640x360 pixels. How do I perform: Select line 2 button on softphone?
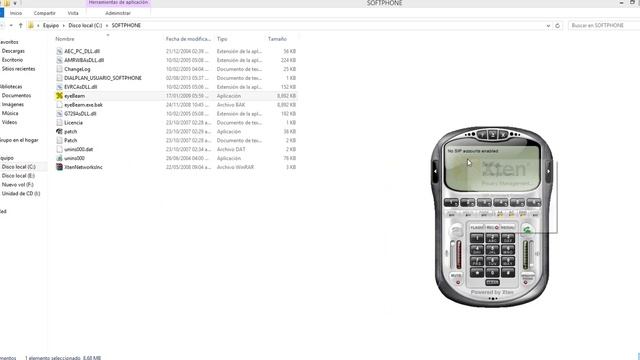click(x=468, y=202)
